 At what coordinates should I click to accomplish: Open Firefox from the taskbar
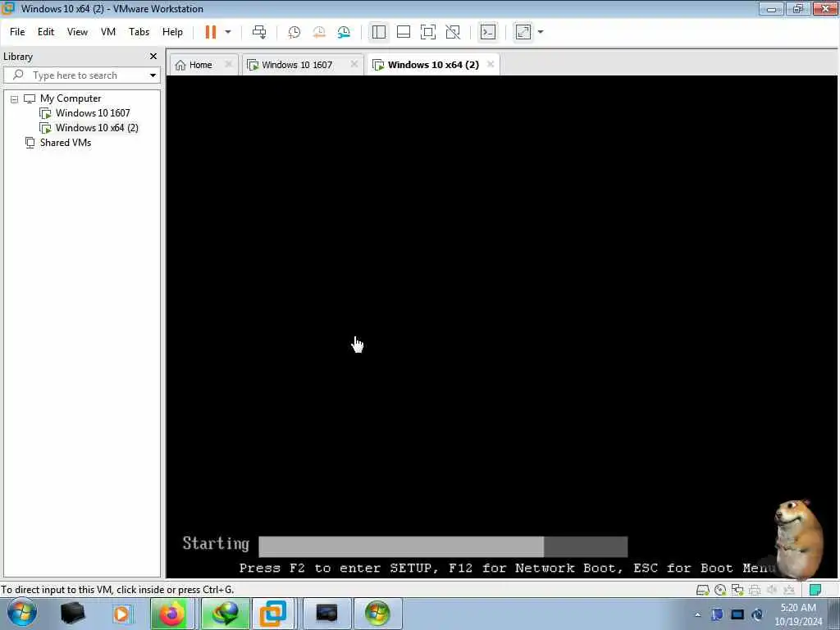172,614
